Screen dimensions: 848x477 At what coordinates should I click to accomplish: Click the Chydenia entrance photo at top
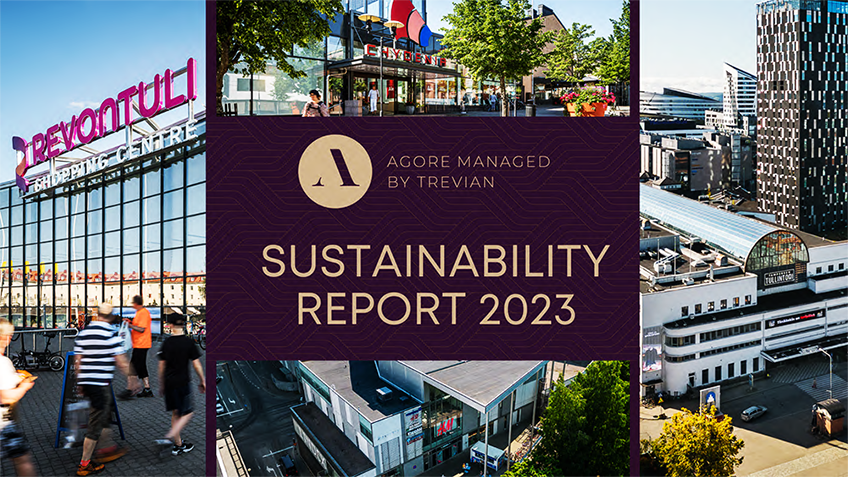423,58
